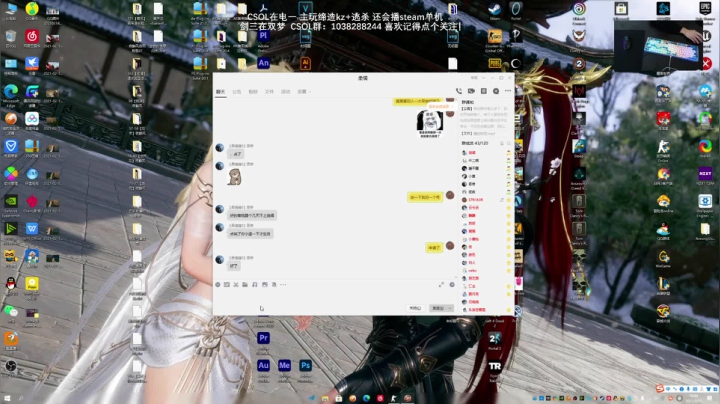
Task: Switch to the 文件 tab
Action: point(269,92)
